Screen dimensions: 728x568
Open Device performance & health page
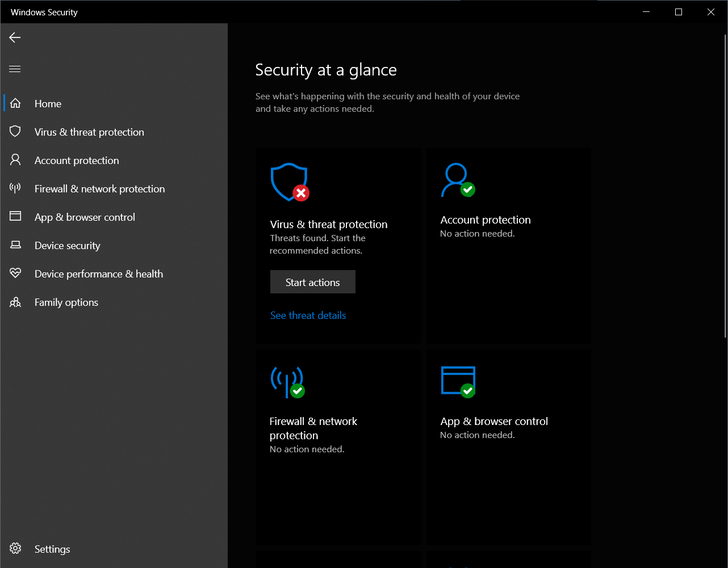tap(114, 274)
